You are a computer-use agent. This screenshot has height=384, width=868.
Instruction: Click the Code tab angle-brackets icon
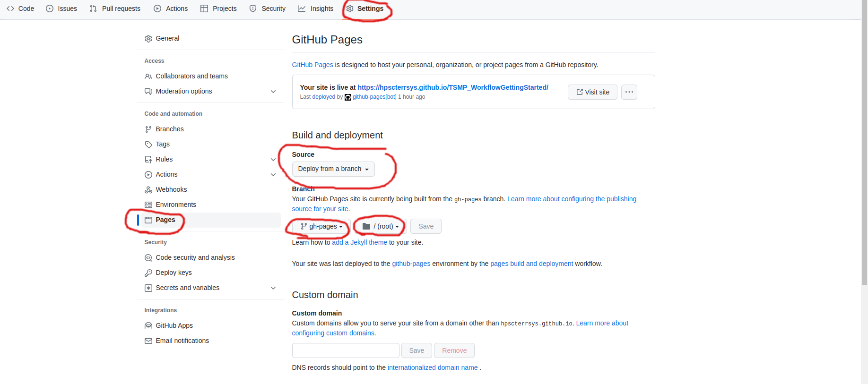[10, 9]
